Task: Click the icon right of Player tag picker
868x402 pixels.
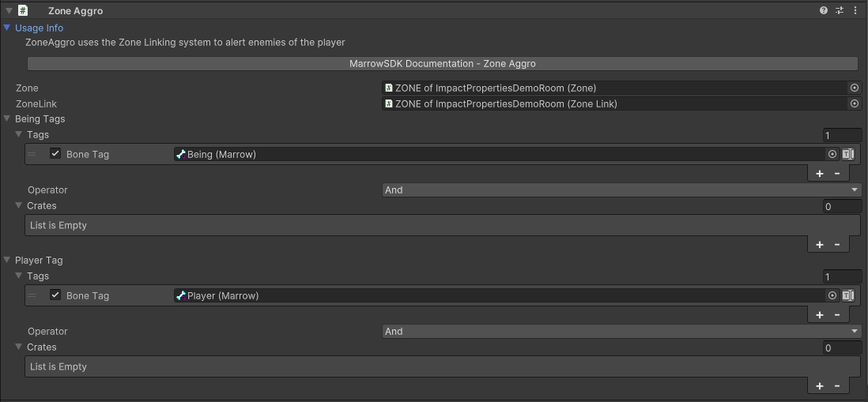Action: tap(847, 296)
